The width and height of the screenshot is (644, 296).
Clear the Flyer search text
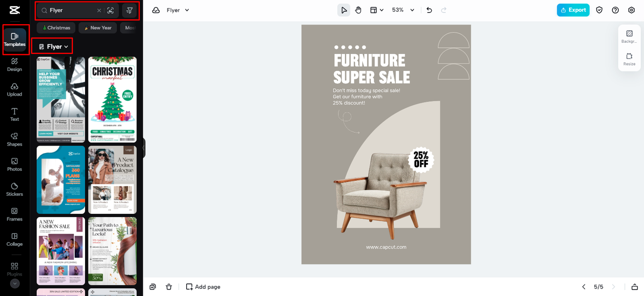coord(99,10)
